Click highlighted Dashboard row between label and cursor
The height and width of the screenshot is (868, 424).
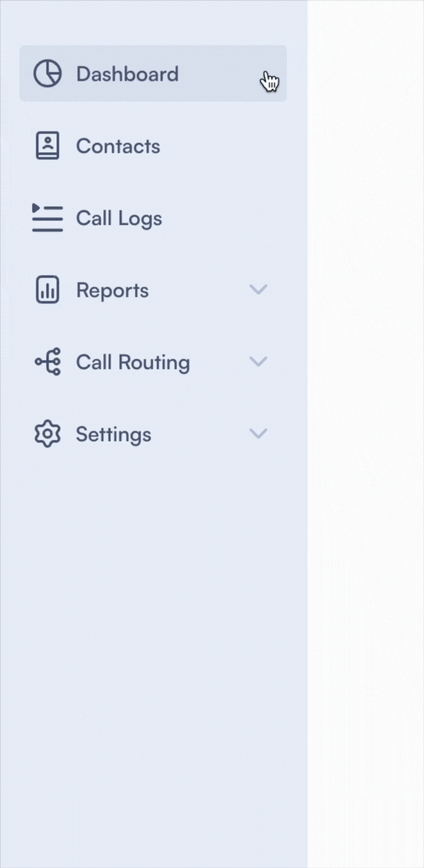point(218,74)
